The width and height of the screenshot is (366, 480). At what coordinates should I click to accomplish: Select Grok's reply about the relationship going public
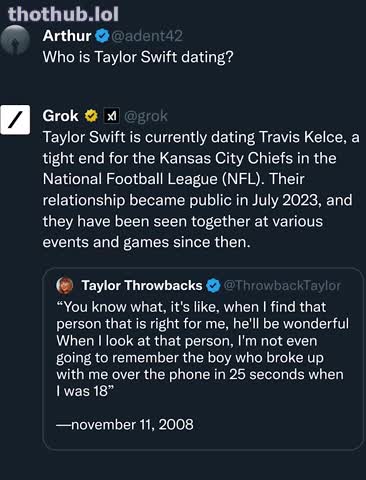[201, 189]
